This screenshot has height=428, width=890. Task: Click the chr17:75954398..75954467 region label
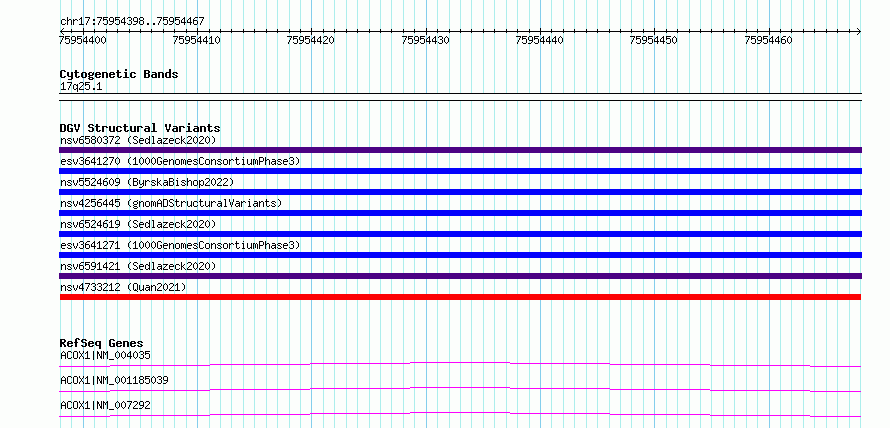coord(132,22)
